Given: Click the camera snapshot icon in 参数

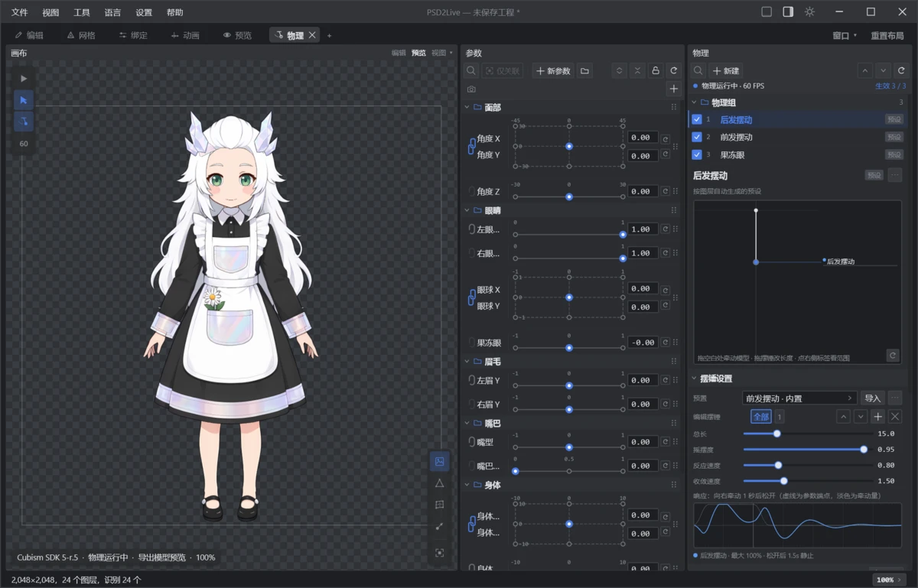Looking at the screenshot, I should point(471,89).
